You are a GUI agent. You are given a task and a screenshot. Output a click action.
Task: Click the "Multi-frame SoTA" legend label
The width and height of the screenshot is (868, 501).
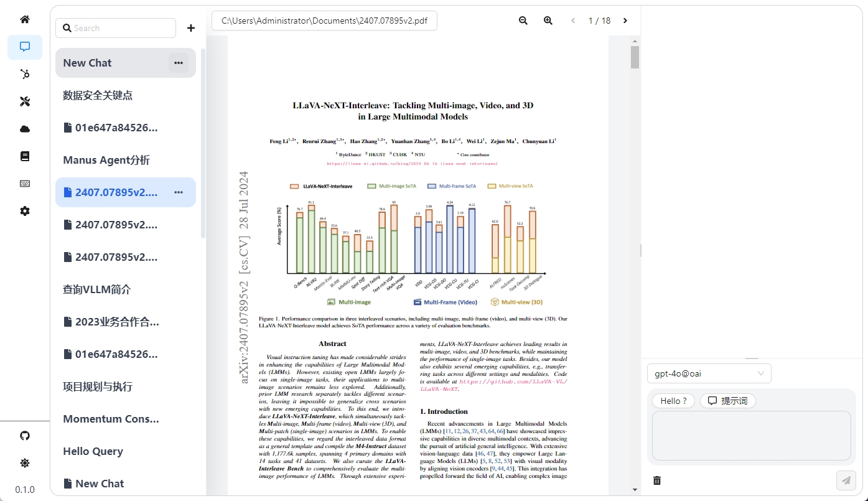[458, 186]
